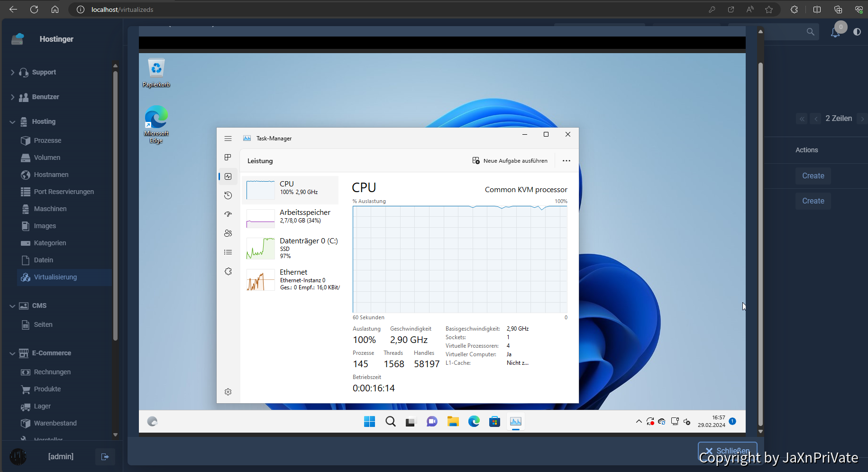Click the logout icon next to admin
The width and height of the screenshot is (868, 472).
point(105,457)
